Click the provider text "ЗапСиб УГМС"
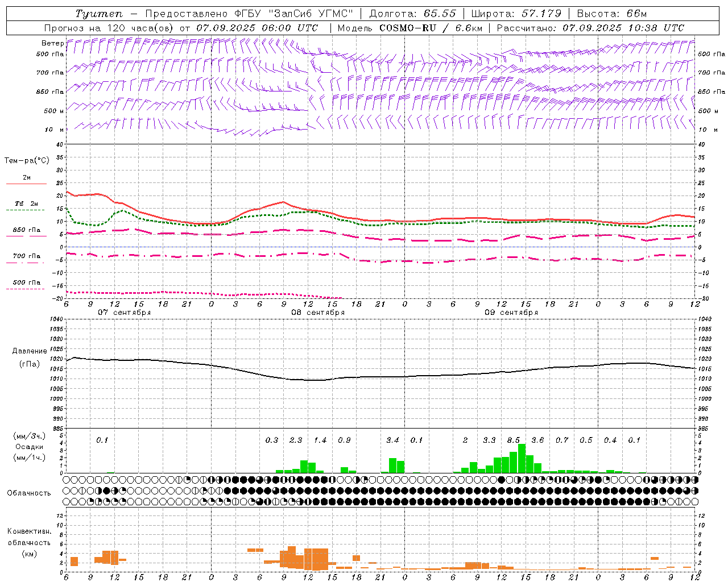 tap(312, 14)
